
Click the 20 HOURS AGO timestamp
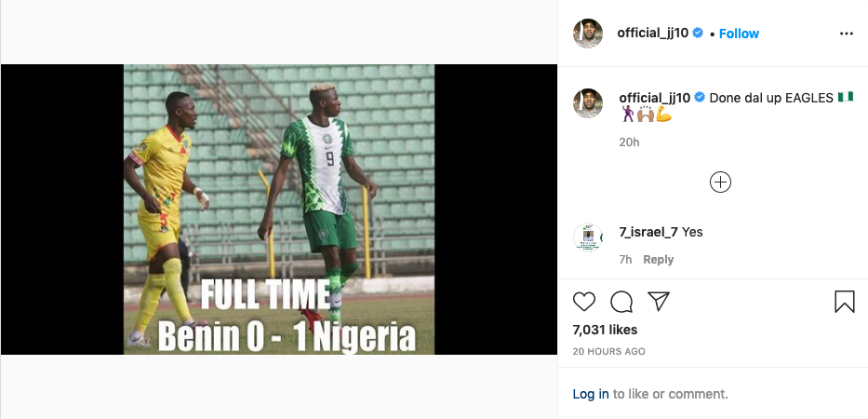608,352
